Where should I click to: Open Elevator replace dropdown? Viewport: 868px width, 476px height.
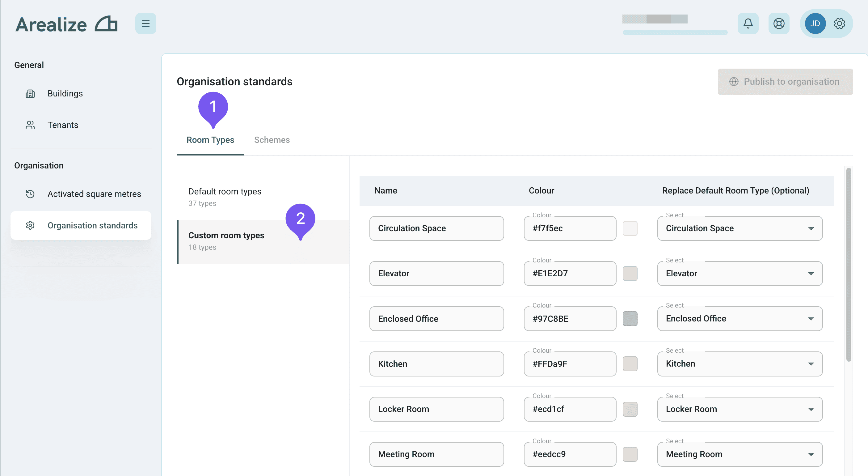coord(739,274)
